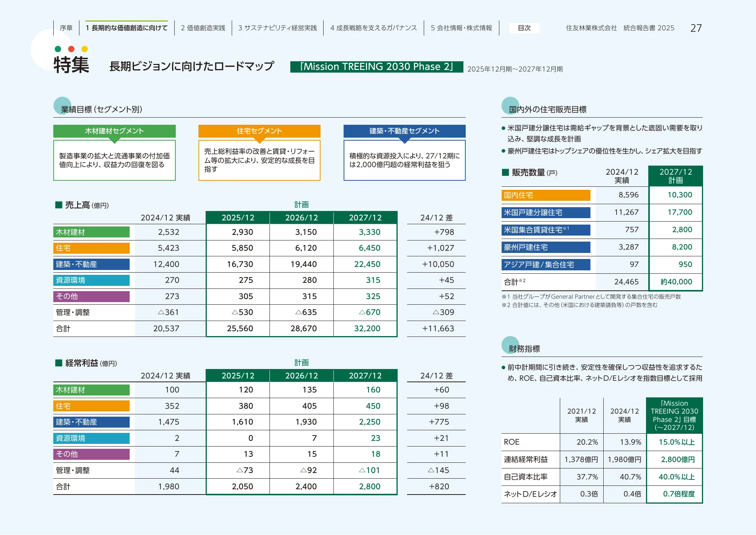Click the green square beside 売上高
The image size is (756, 535).
point(59,205)
